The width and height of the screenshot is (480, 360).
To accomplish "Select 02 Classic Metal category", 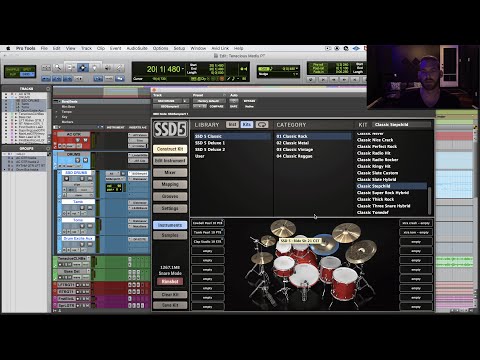I will [x=293, y=143].
